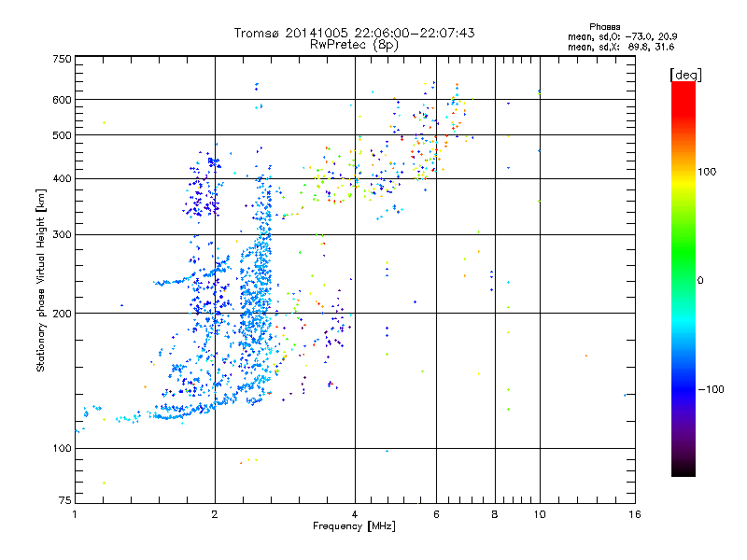Click the y-axis tick label '600'
The height and width of the screenshot is (560, 747).
pyautogui.click(x=62, y=100)
